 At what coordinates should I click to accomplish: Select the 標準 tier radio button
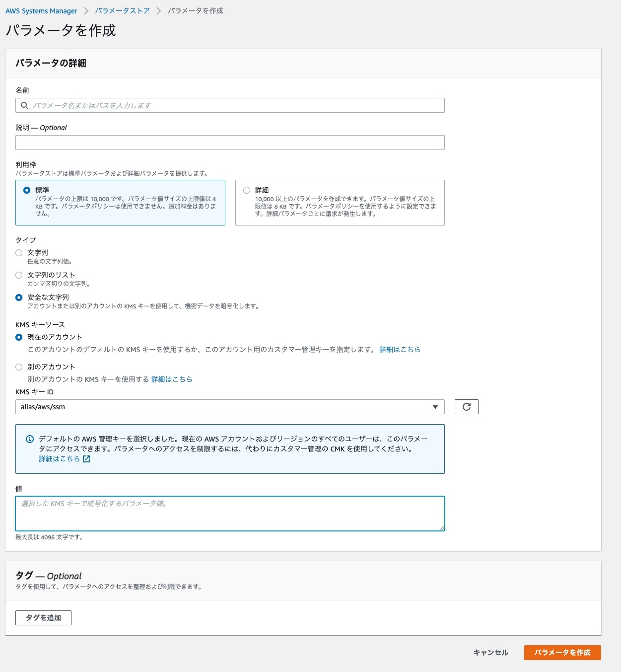[x=27, y=190]
